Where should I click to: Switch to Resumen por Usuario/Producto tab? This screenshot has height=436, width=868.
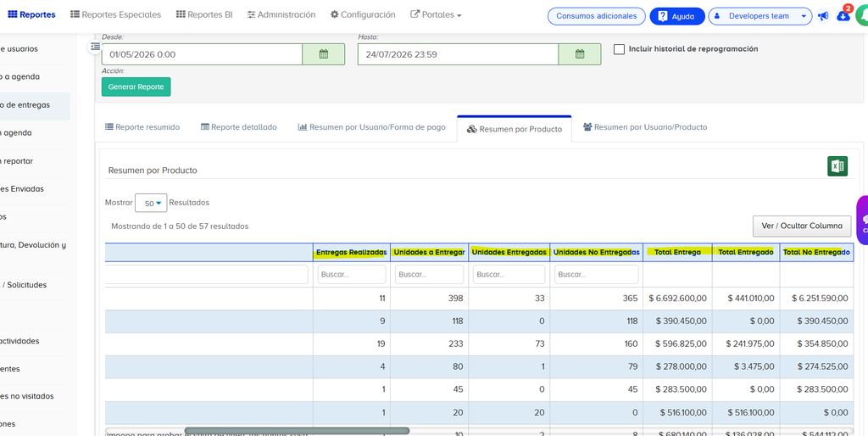click(x=645, y=127)
